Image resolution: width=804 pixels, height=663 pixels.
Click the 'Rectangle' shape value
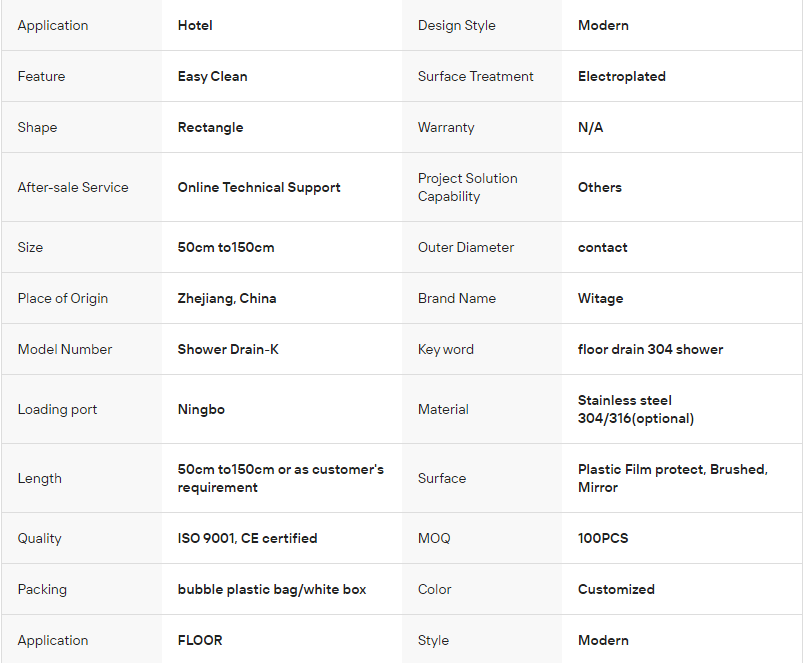(x=210, y=127)
